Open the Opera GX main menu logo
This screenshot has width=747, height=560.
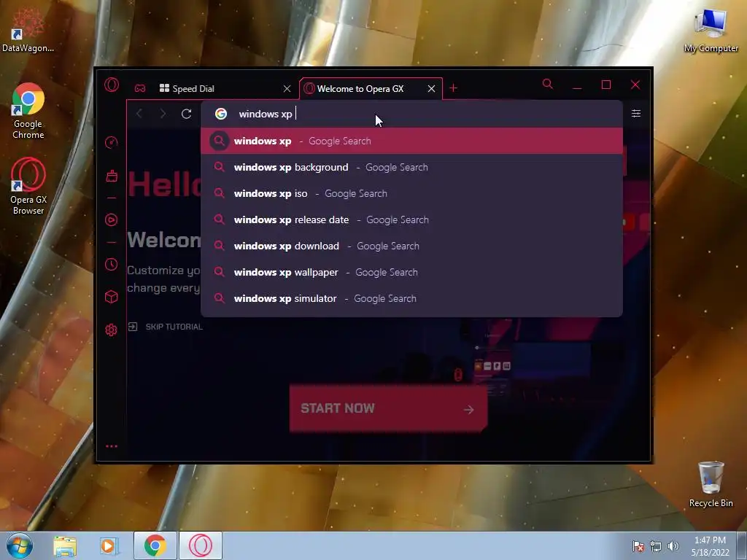[112, 85]
